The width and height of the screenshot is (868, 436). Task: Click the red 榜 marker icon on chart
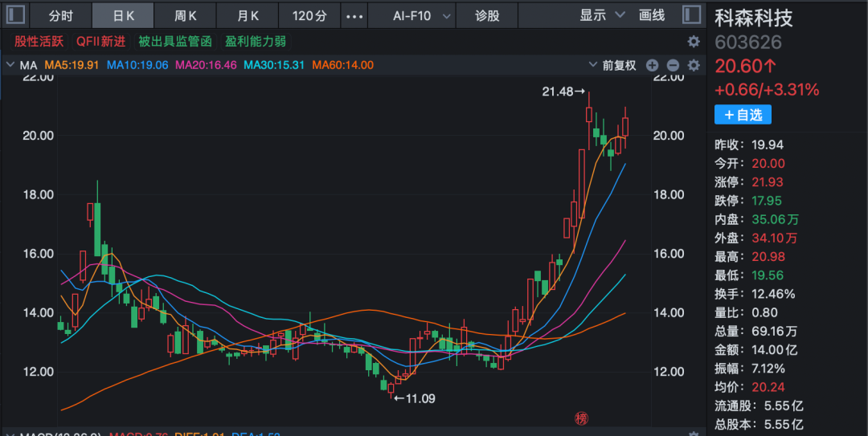point(581,418)
